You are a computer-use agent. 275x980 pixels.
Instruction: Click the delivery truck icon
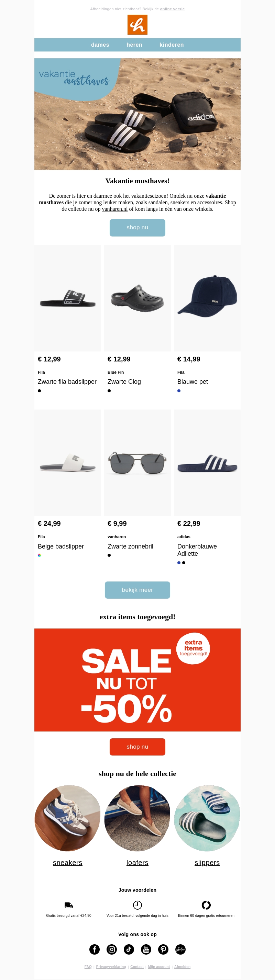click(x=68, y=905)
